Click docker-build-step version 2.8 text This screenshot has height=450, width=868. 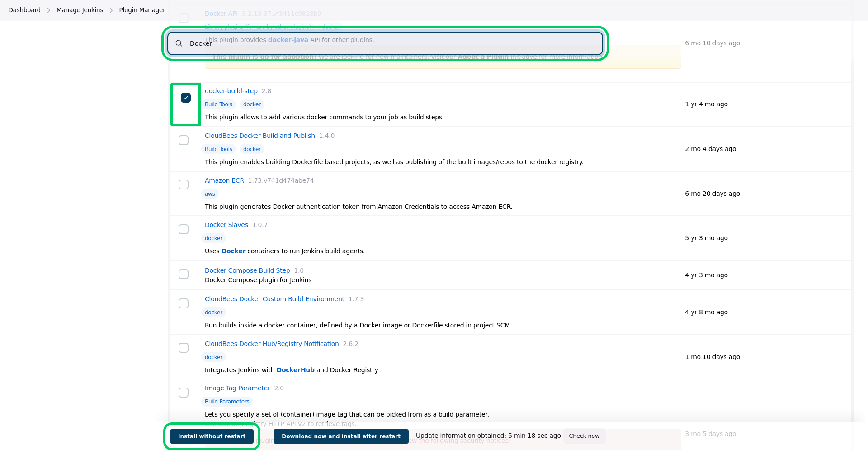click(266, 91)
